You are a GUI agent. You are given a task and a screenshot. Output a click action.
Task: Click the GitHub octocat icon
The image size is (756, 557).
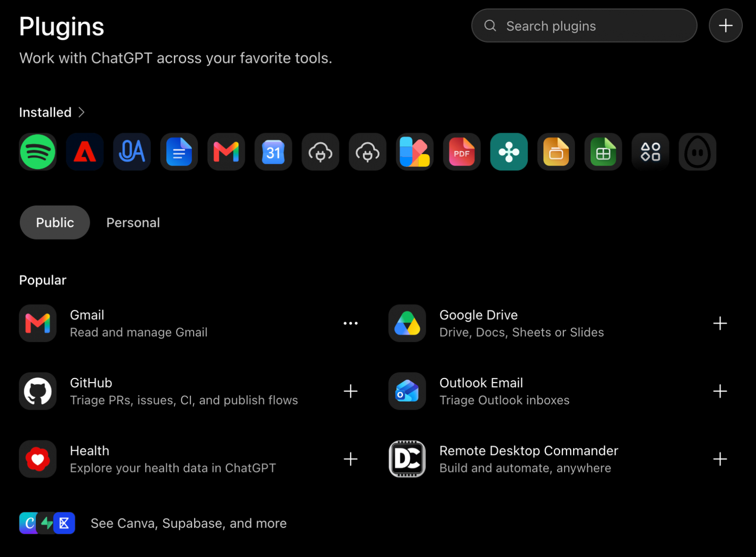pyautogui.click(x=38, y=391)
